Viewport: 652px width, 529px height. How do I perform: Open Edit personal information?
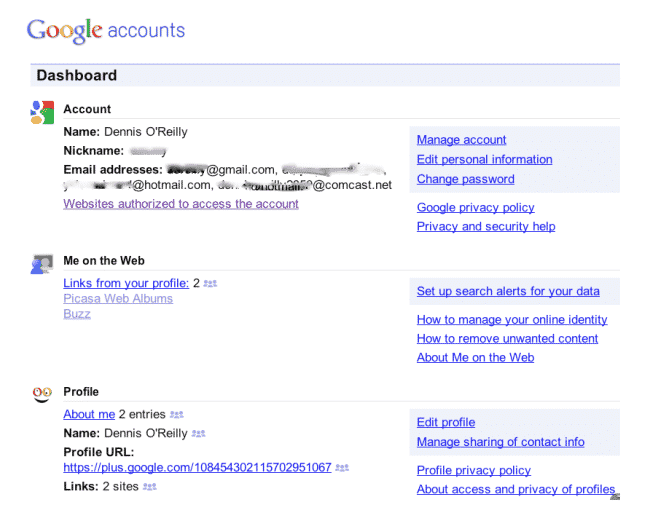484,159
